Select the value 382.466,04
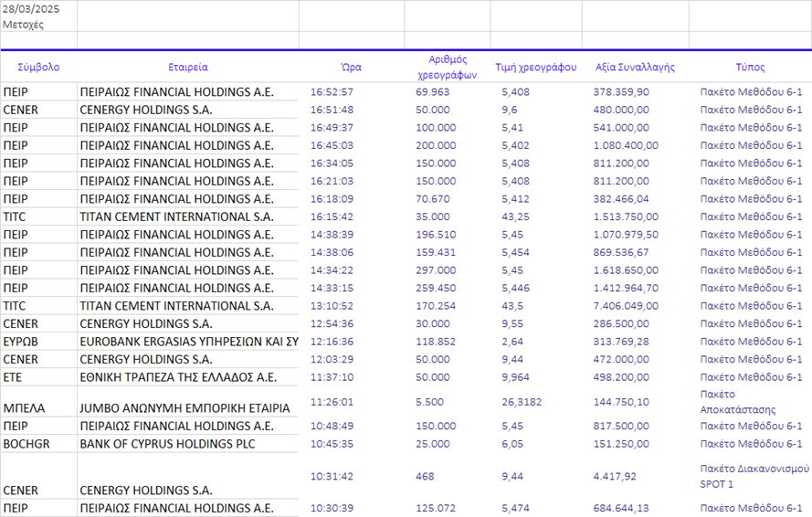The image size is (812, 517). 621,199
